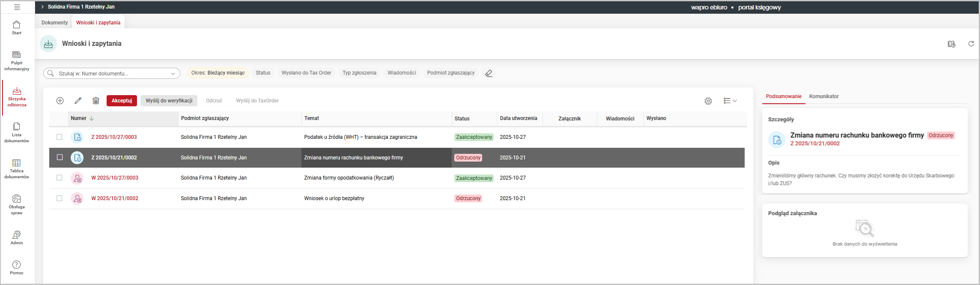Tick checkbox for Z 2025/10/27/0003 row

[60, 137]
